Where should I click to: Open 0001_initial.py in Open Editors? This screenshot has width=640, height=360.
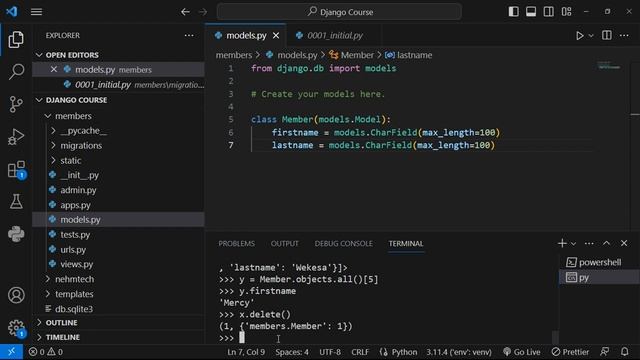click(x=118, y=84)
